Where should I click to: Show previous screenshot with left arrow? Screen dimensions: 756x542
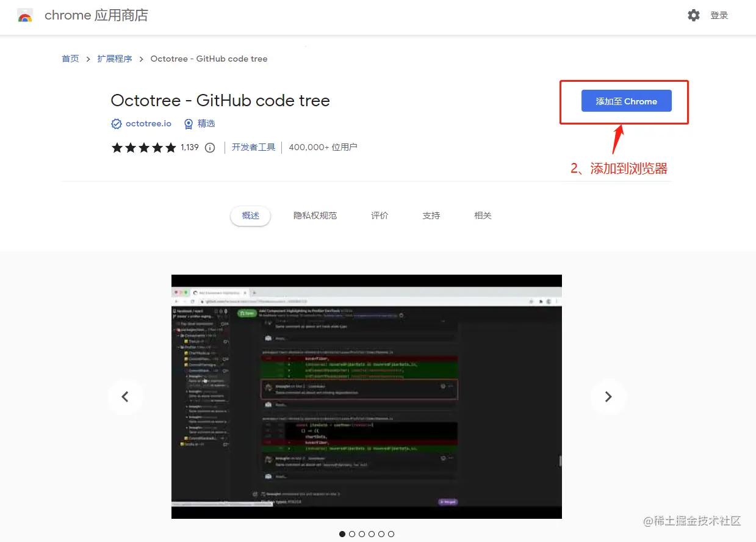click(x=125, y=397)
